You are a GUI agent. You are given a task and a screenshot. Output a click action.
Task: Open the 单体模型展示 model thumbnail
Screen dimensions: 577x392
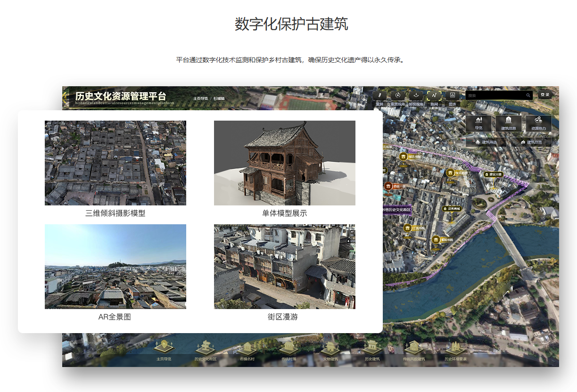[x=284, y=163]
